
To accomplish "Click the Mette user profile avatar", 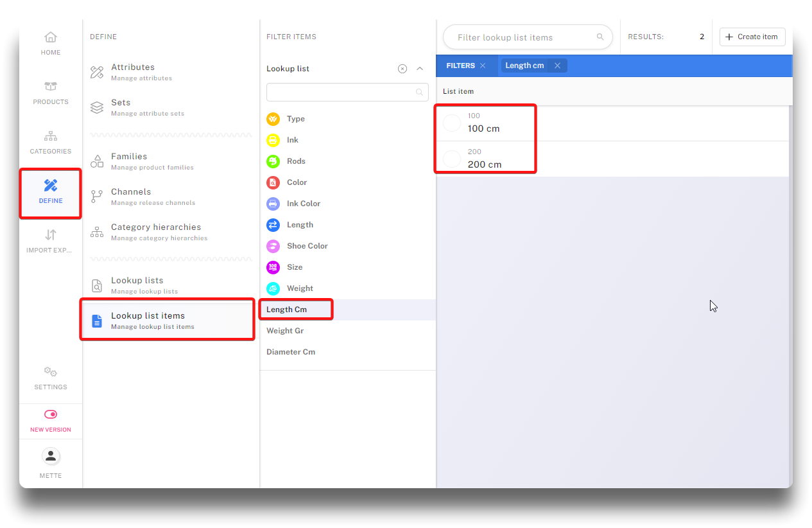I will click(x=51, y=456).
